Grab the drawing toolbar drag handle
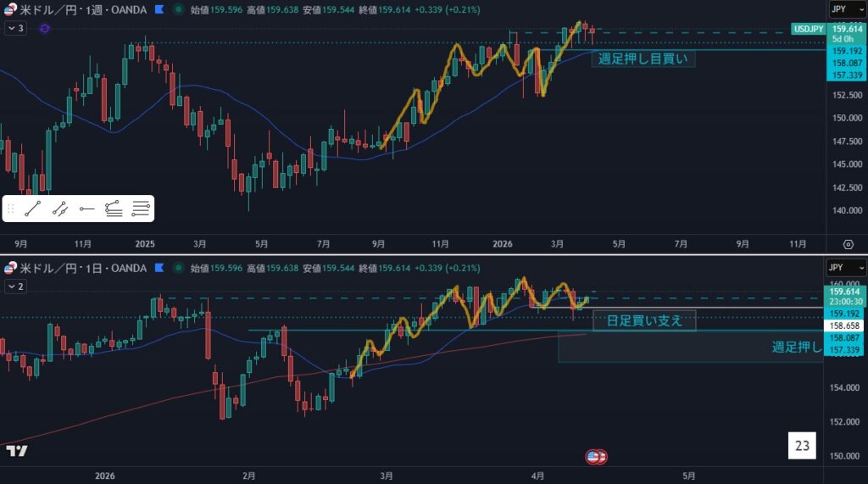The image size is (868, 484). (11, 208)
